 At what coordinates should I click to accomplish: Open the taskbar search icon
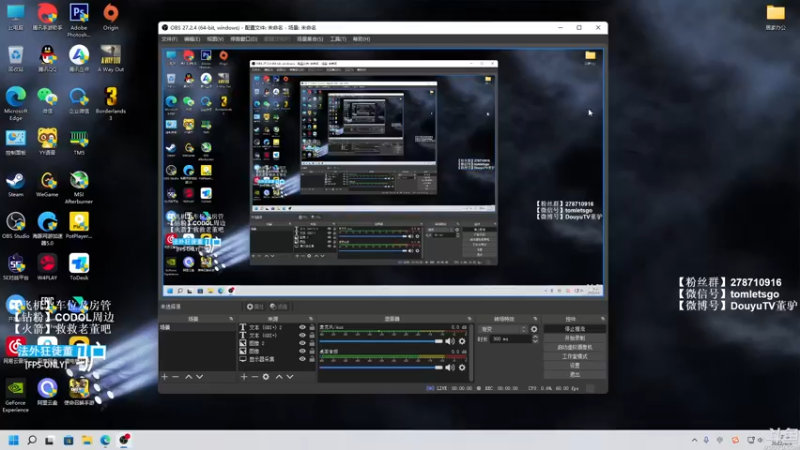click(32, 440)
